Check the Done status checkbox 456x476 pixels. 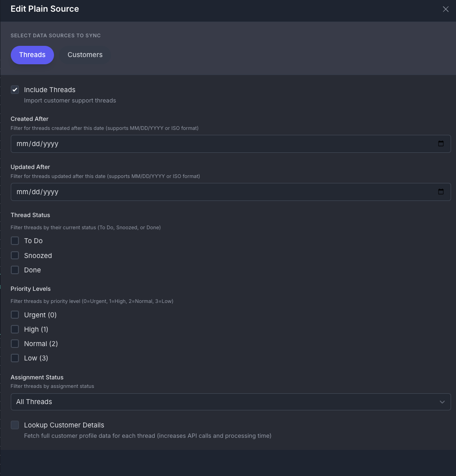pyautogui.click(x=14, y=270)
